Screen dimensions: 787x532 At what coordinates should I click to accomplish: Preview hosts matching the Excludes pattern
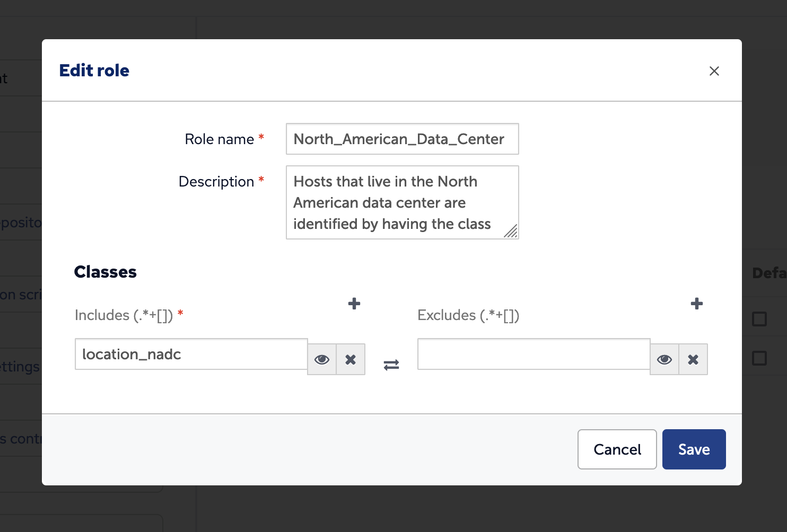coord(664,360)
